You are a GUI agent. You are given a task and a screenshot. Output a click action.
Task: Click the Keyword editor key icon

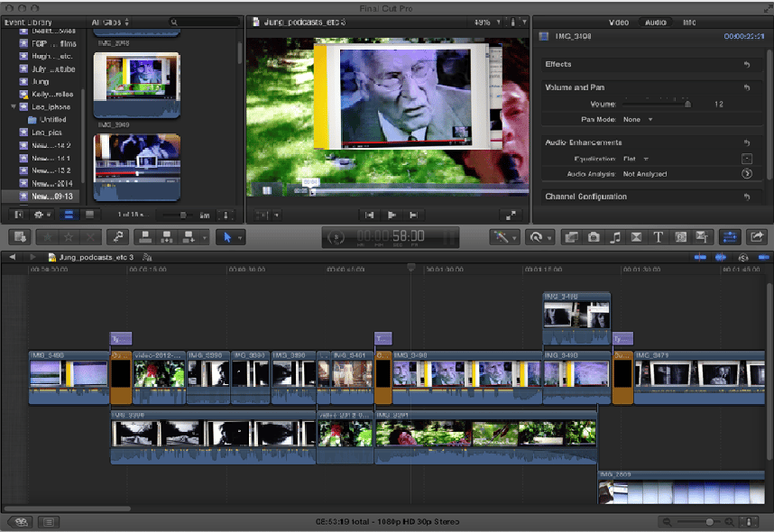(117, 237)
